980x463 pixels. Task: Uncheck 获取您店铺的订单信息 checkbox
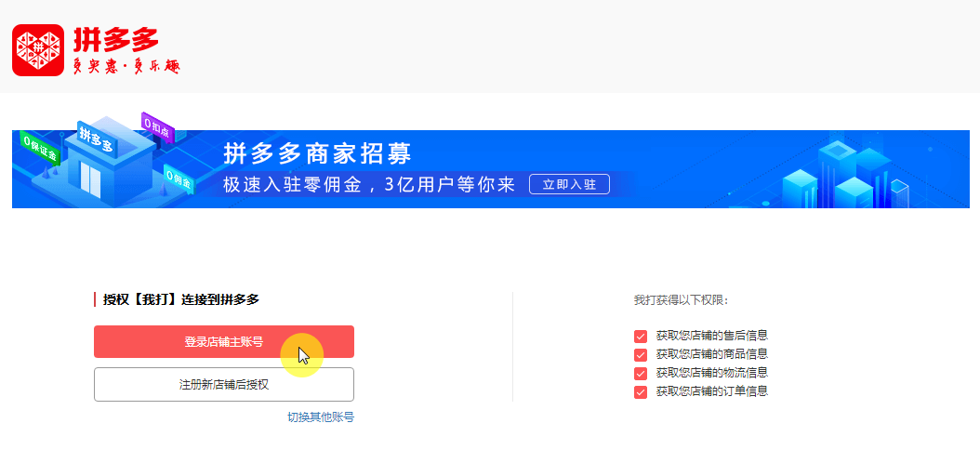point(641,392)
